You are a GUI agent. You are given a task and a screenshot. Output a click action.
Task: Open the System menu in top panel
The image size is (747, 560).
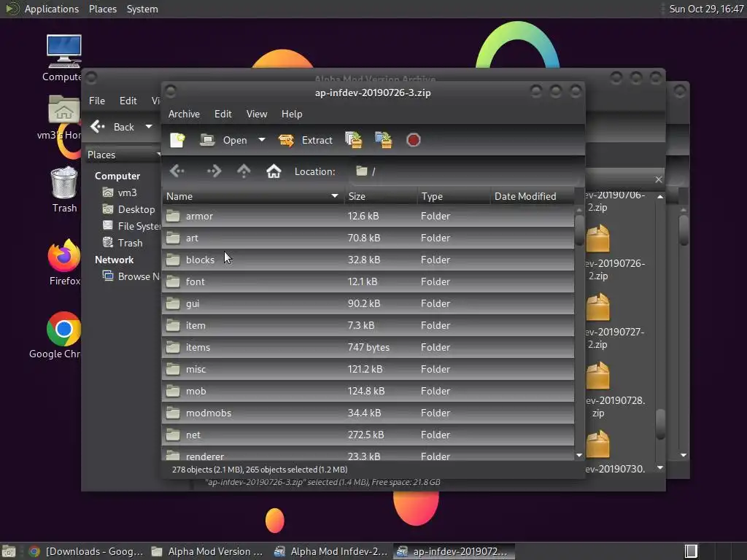142,9
